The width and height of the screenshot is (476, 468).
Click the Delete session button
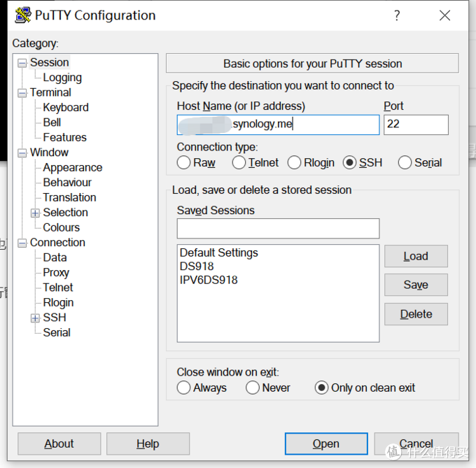[x=416, y=314]
